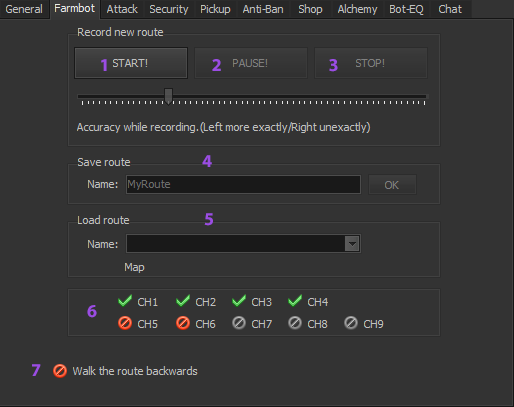514x407 pixels.
Task: Click the MyRoute save name field
Action: (243, 184)
